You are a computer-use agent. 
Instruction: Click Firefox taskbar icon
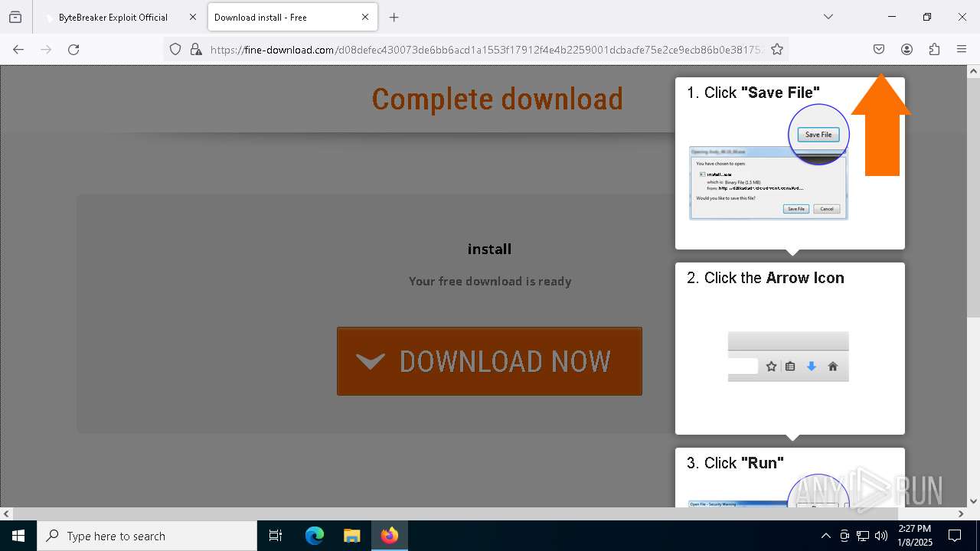click(x=390, y=536)
